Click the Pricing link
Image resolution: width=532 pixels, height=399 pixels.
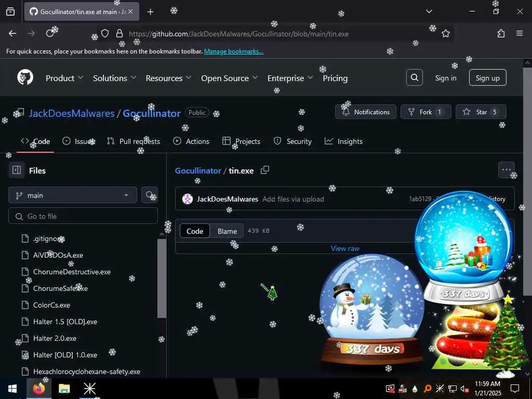pyautogui.click(x=335, y=78)
